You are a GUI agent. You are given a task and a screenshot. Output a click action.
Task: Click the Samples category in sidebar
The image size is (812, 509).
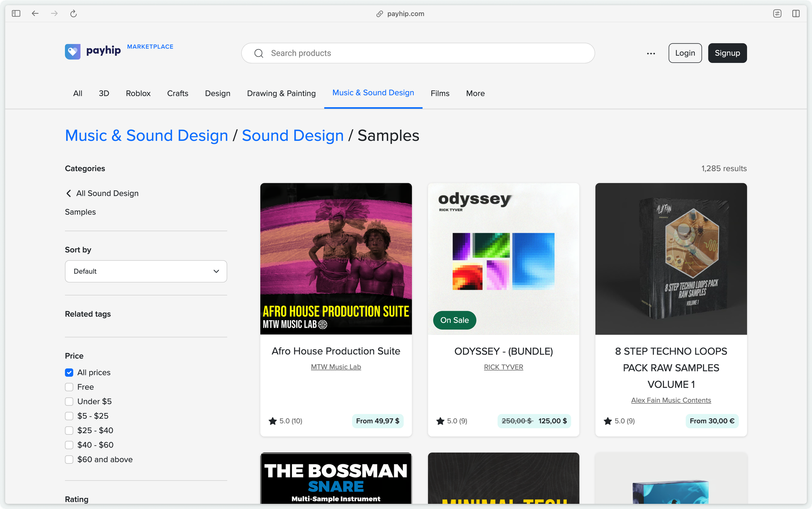coord(80,212)
